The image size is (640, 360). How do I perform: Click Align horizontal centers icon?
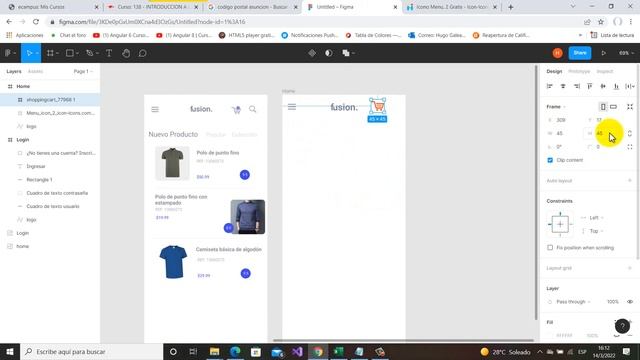(563, 86)
